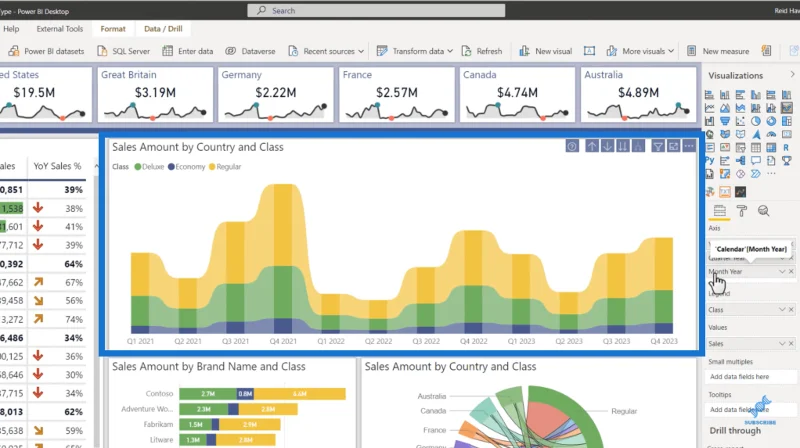Insert a Python script visual
Image resolution: width=800 pixels, height=448 pixels.
[710, 160]
